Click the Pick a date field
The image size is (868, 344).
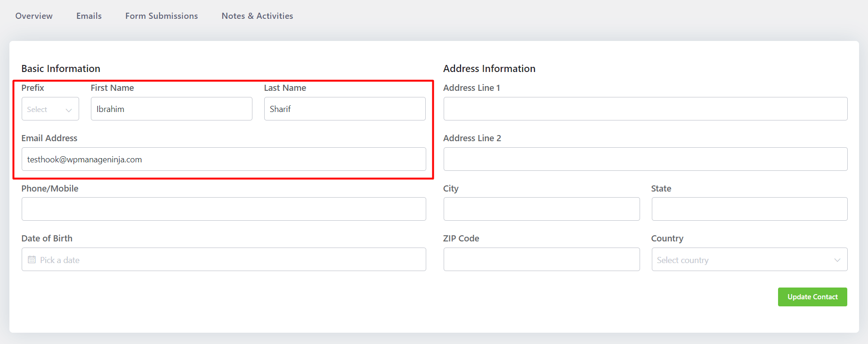224,259
